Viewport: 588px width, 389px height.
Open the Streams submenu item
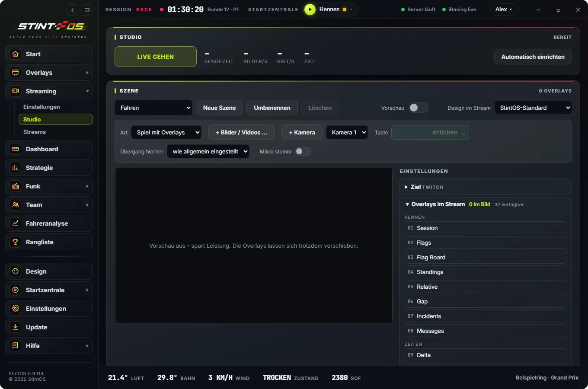(x=55, y=132)
